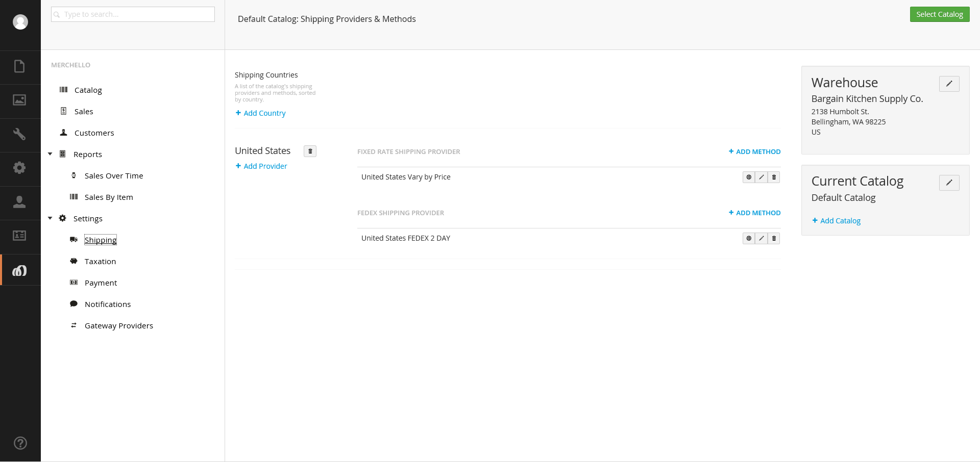Add a new shipping country

260,113
